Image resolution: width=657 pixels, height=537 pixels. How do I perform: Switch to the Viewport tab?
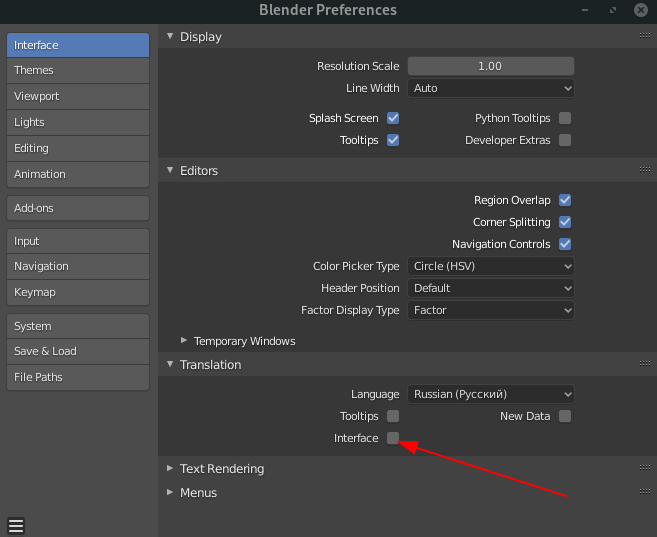[78, 96]
